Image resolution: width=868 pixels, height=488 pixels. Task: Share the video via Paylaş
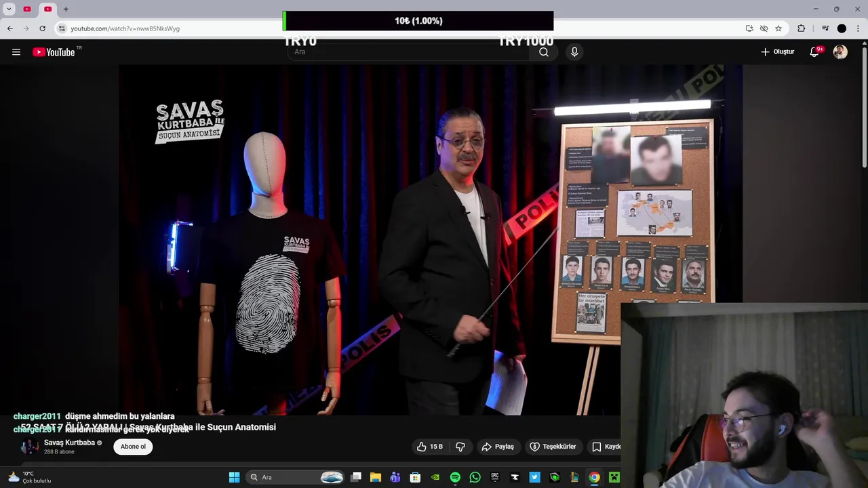point(498,447)
